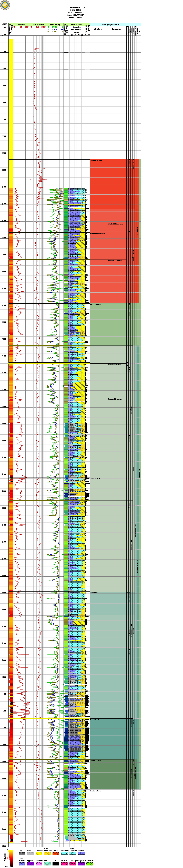The width and height of the screenshot is (183, 868).
Task: Pick the Plagioclase legend swatch
Action: point(81,864)
